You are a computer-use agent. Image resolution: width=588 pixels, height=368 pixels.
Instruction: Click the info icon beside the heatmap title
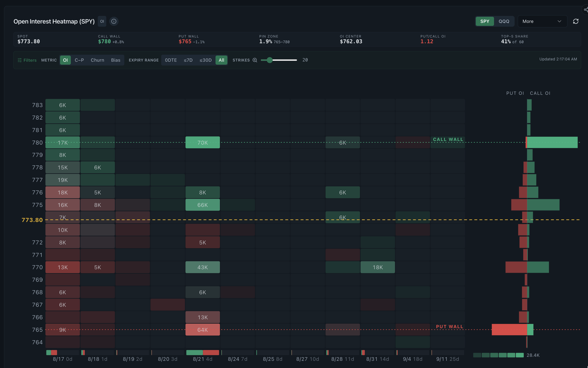(114, 21)
